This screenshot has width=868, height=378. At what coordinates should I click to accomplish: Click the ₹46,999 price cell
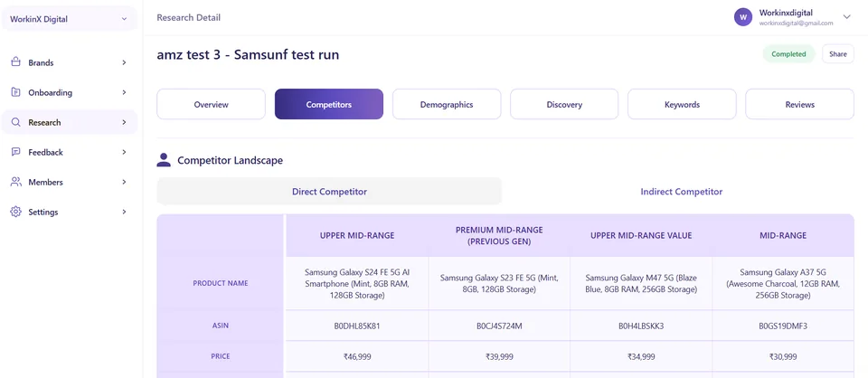click(x=357, y=356)
